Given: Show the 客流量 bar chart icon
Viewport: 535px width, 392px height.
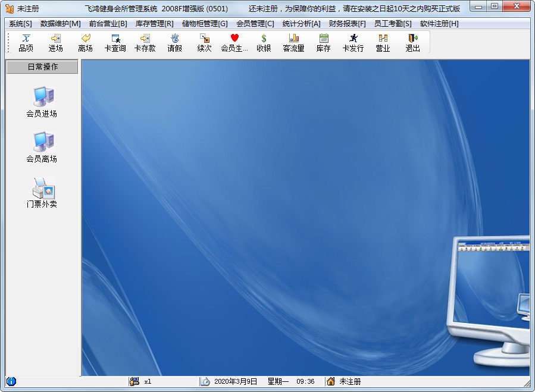Looking at the screenshot, I should click(294, 43).
